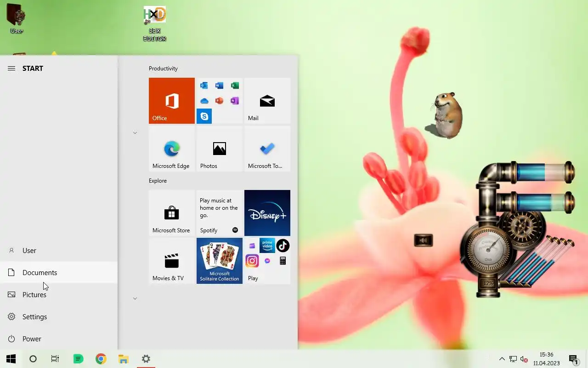Open the Office tile
This screenshot has width=588, height=368.
172,101
